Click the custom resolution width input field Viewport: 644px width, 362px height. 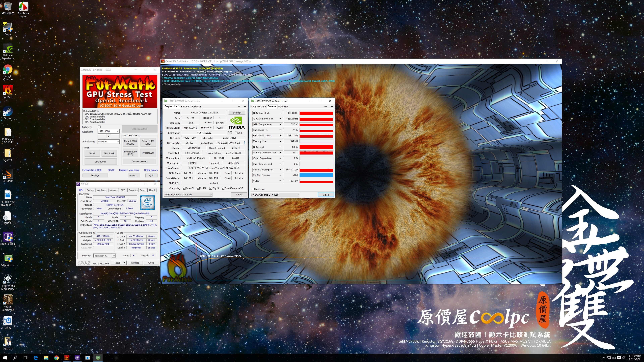(102, 136)
